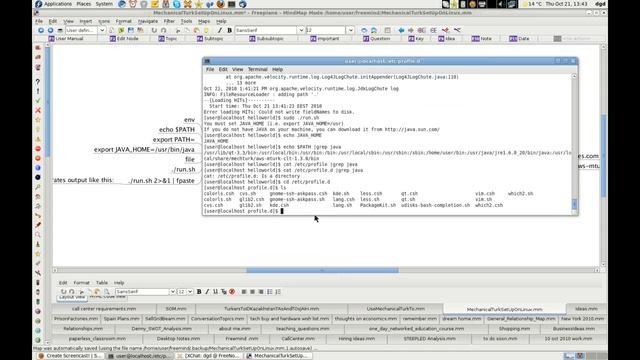Screen dimensions: 640x360
Task: Select the 'export JAVA_HOME=/usr/bin/java' node
Action: (x=144, y=149)
